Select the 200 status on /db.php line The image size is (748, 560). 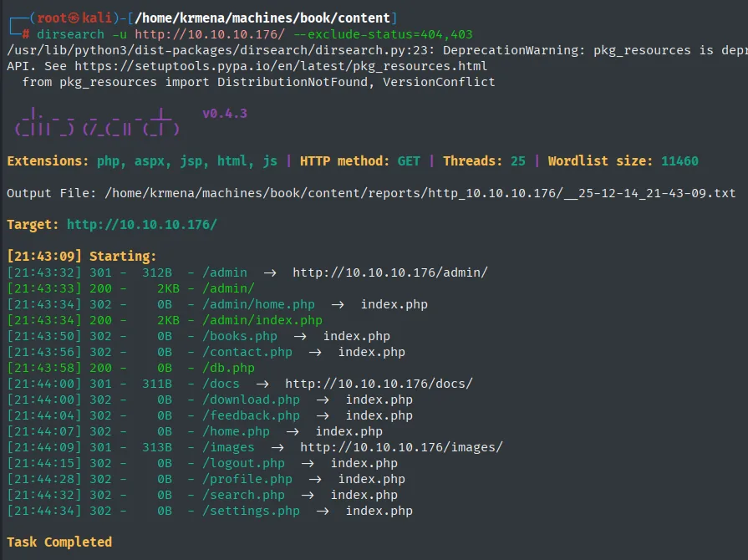tap(100, 368)
